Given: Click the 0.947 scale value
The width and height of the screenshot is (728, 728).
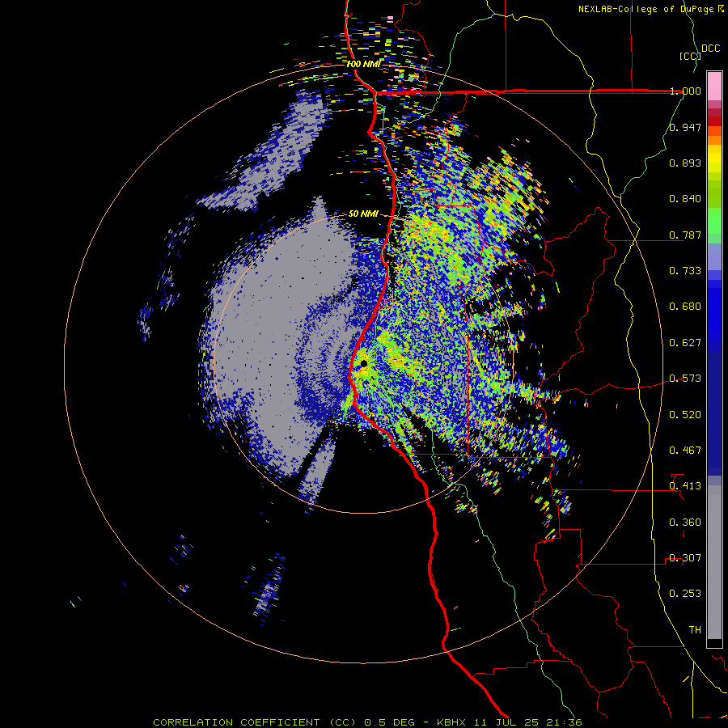Looking at the screenshot, I should 685,127.
